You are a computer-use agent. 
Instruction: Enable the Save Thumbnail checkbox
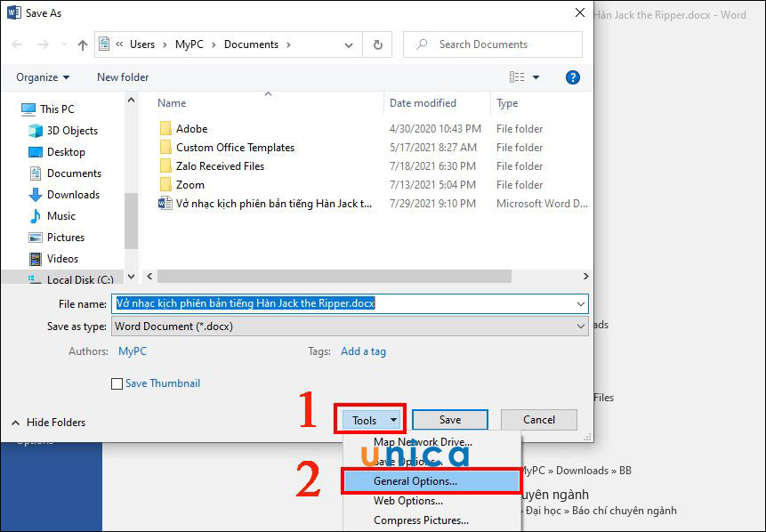point(117,384)
